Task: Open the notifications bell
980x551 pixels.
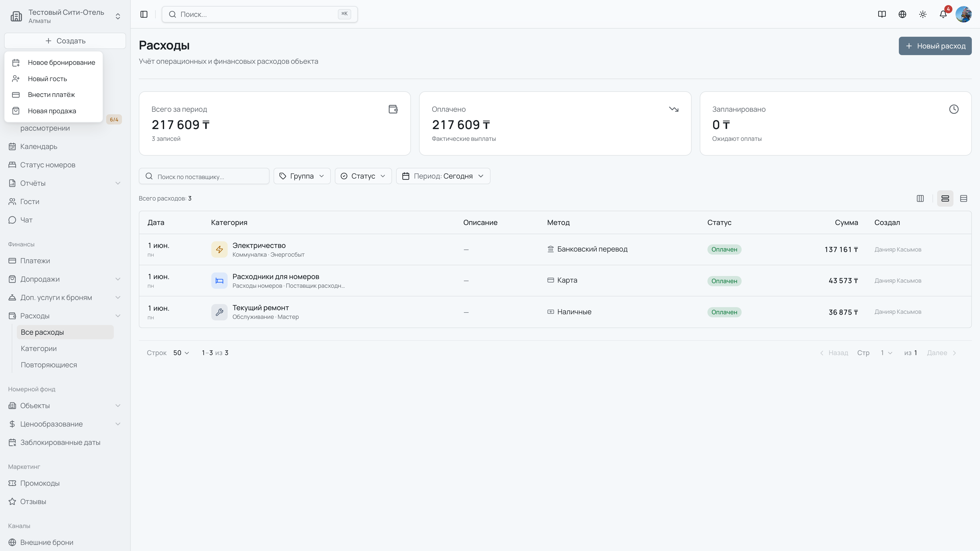Action: pyautogui.click(x=943, y=15)
